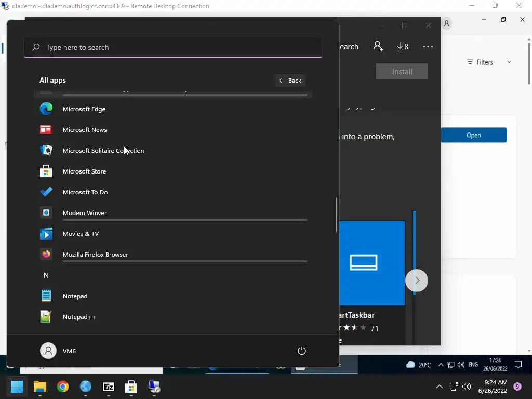This screenshot has height=399, width=532.
Task: Go Back from All apps list
Action: pos(290,81)
